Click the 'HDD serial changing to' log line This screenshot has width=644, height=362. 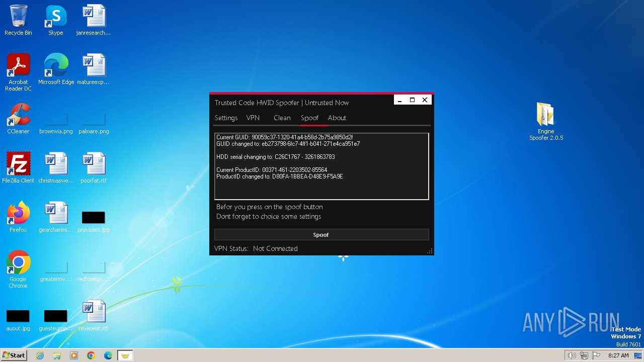276,157
